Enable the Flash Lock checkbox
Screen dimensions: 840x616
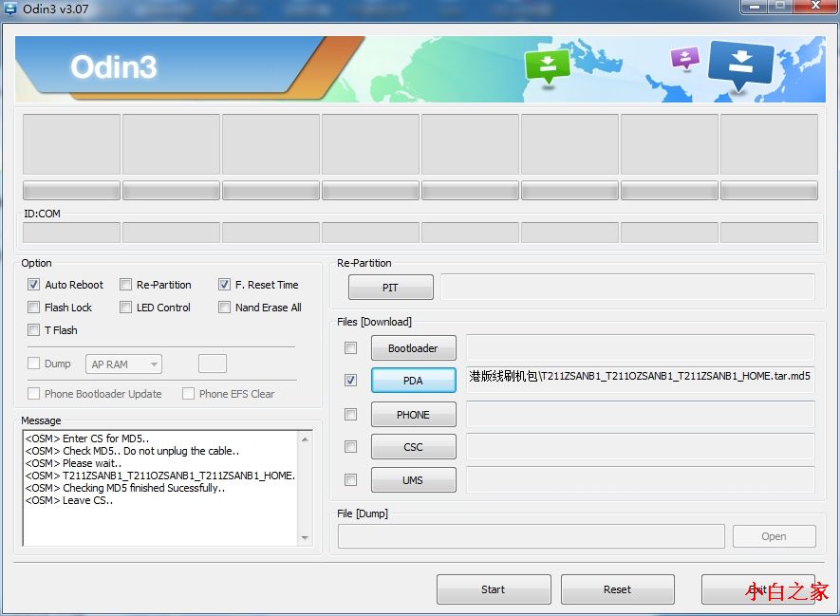pos(34,307)
